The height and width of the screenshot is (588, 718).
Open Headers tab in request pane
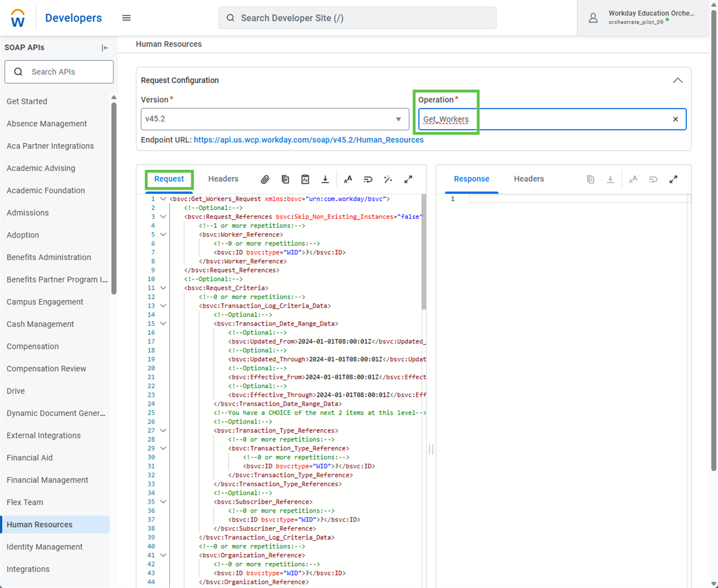point(223,179)
